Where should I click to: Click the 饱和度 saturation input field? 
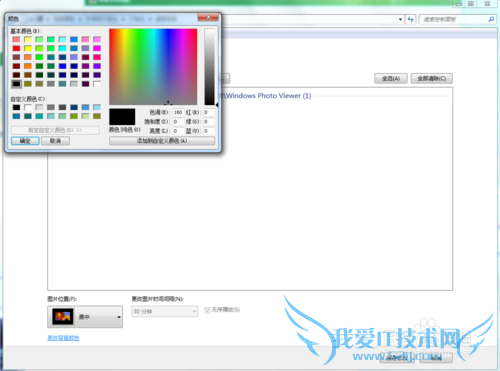(178, 122)
